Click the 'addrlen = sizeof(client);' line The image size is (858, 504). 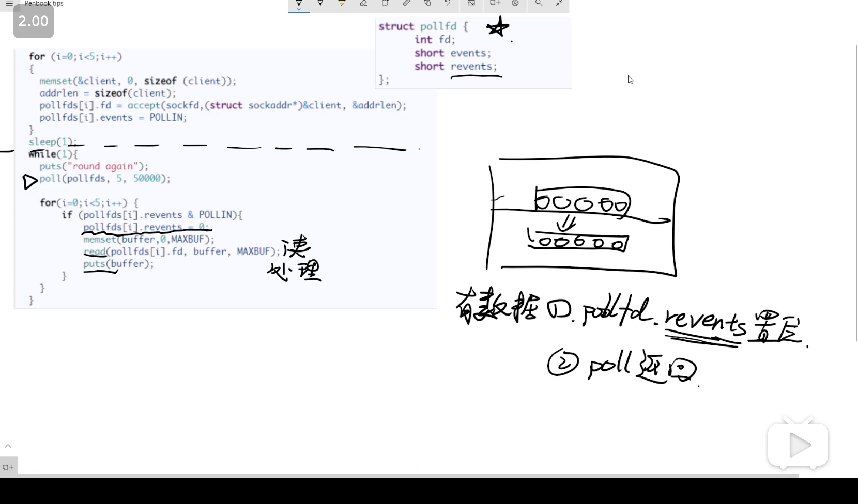[x=108, y=93]
